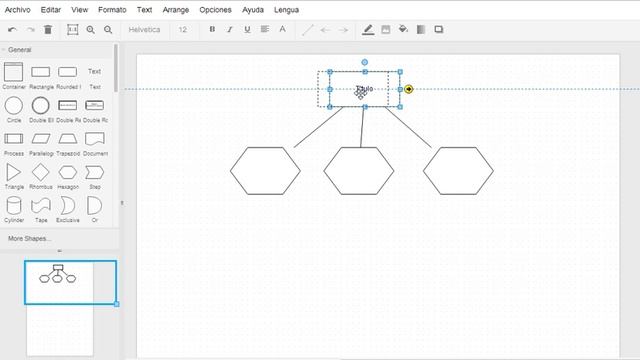Select the Text shape
Viewport: 640px width, 360px height.
95,72
